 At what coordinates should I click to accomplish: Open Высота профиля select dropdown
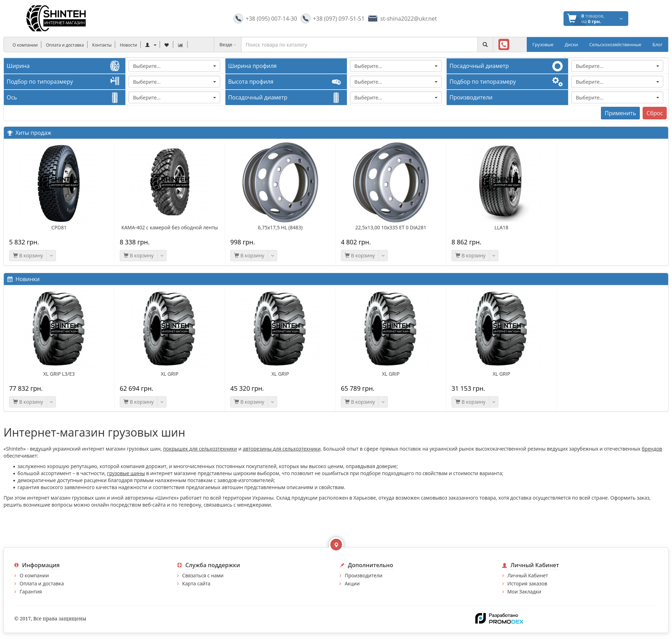click(x=395, y=82)
